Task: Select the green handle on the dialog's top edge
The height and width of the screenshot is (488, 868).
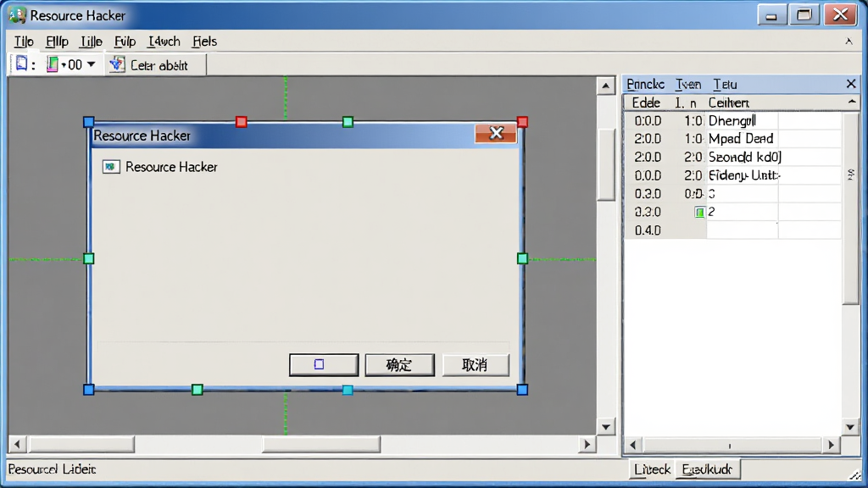Action: [348, 122]
